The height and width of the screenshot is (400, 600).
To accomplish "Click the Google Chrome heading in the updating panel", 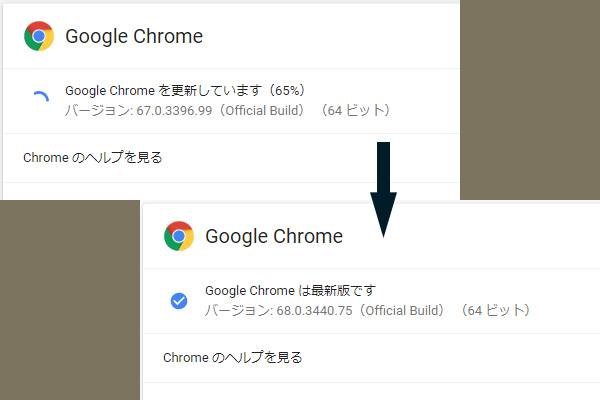I will click(134, 37).
